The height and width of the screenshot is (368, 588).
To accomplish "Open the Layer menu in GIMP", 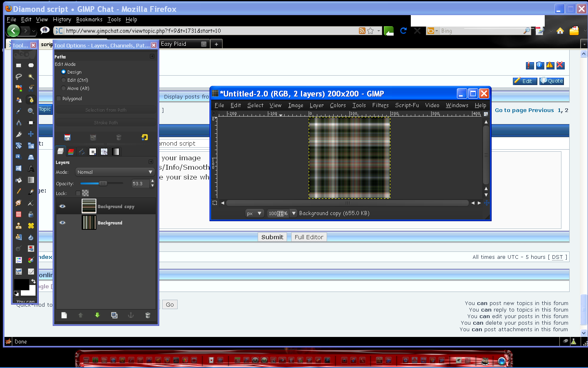I will point(316,105).
